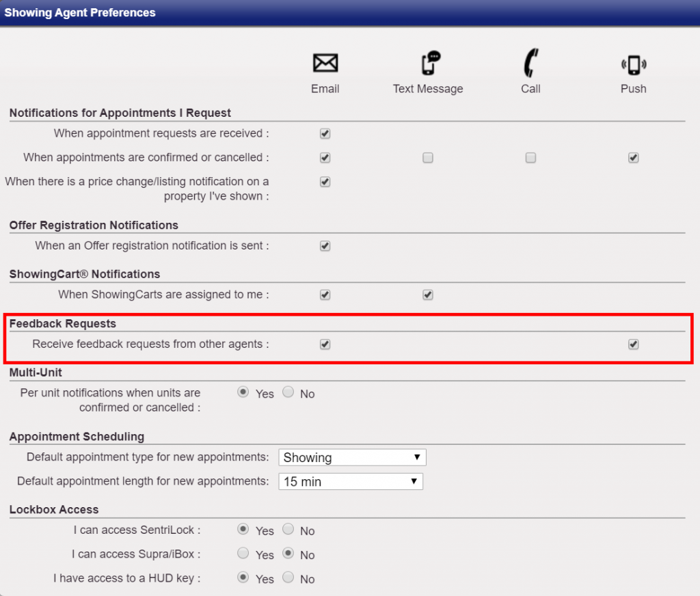Open the default appointment length dropdown
Viewport: 700px width, 596px height.
[351, 482]
